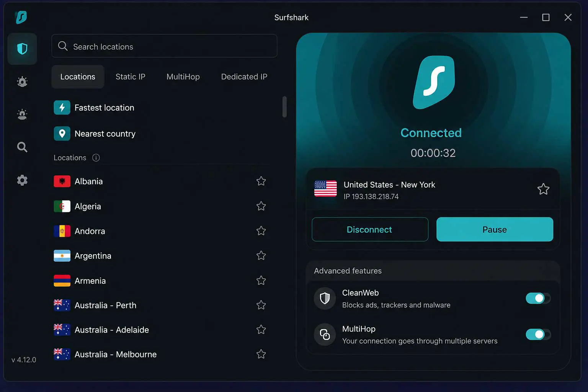This screenshot has width=588, height=392.
Task: Favorite Andorra with its star
Action: [261, 231]
